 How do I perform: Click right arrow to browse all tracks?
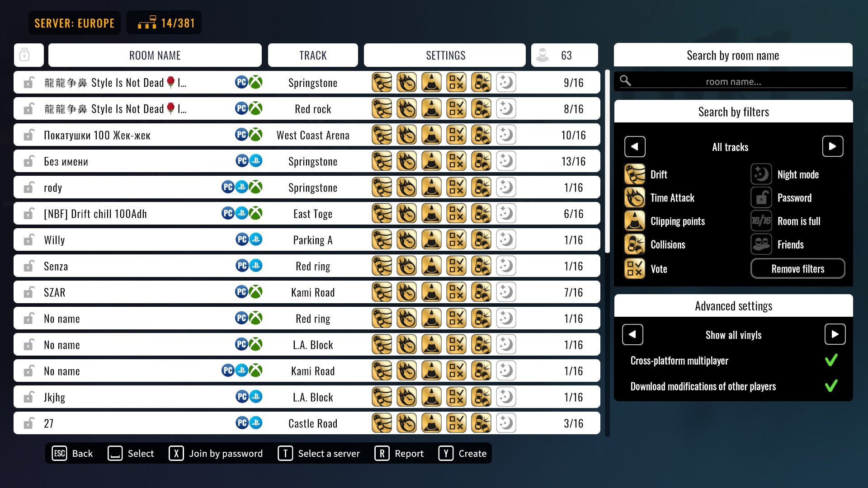[832, 147]
